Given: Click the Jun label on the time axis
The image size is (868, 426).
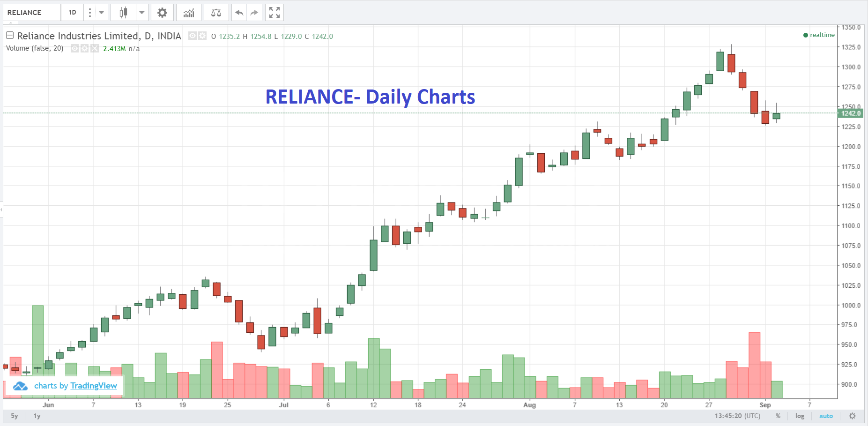Looking at the screenshot, I should (x=48, y=405).
